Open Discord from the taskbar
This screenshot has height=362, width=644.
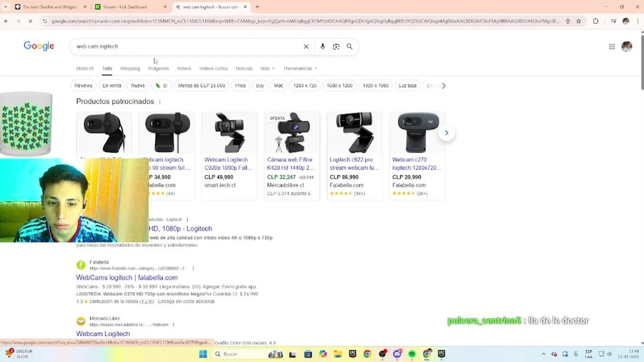[397, 354]
